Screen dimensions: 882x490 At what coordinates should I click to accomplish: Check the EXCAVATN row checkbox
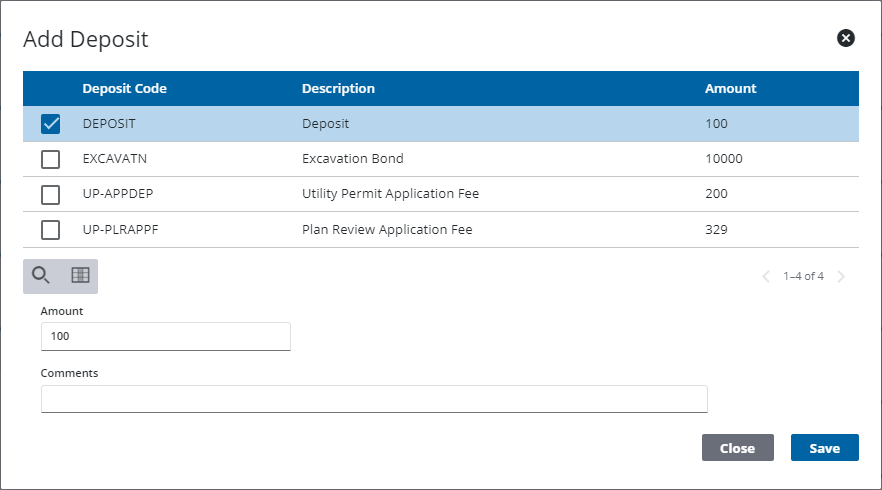[51, 159]
